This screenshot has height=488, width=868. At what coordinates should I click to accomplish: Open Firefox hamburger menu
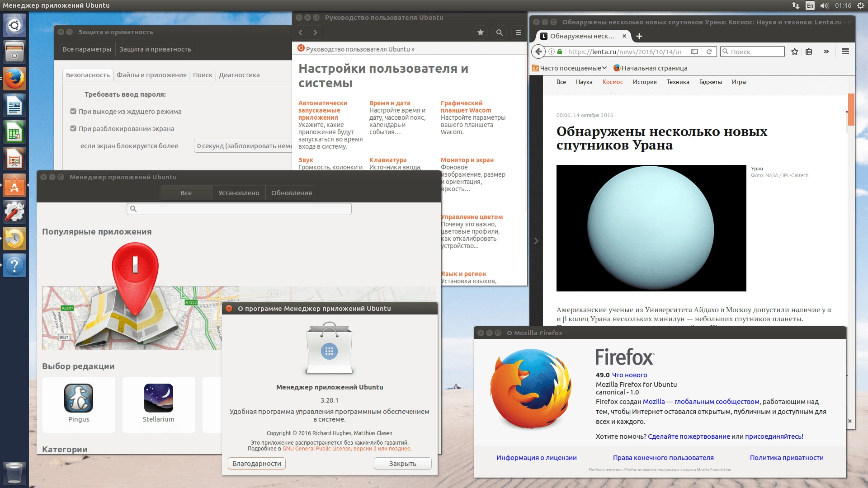(845, 52)
